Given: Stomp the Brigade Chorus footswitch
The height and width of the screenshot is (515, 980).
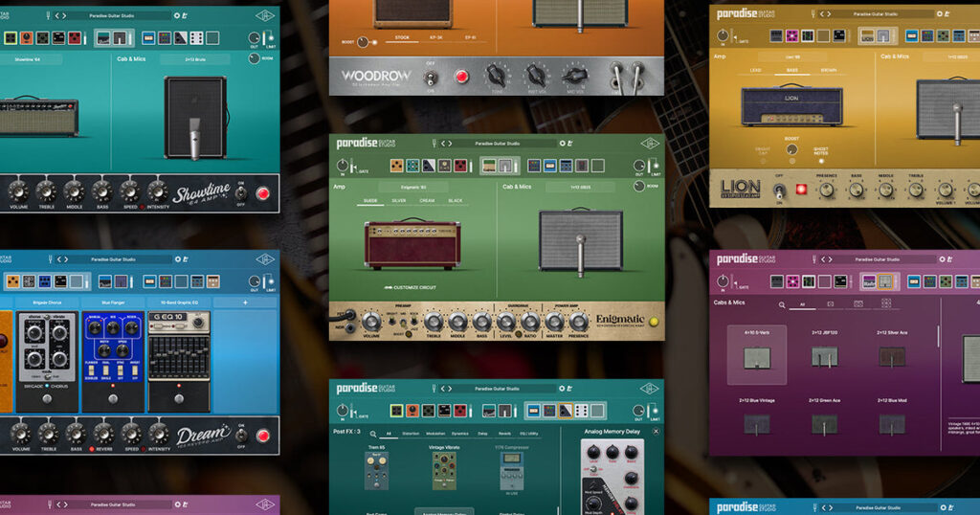Looking at the screenshot, I should click(47, 399).
